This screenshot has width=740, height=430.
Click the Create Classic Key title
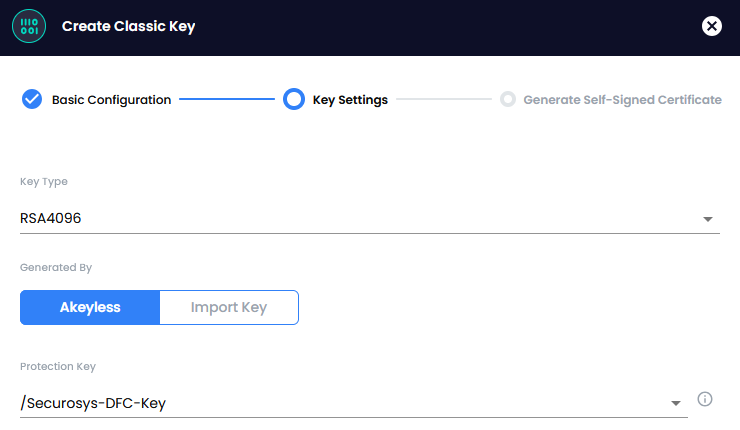[x=128, y=27]
